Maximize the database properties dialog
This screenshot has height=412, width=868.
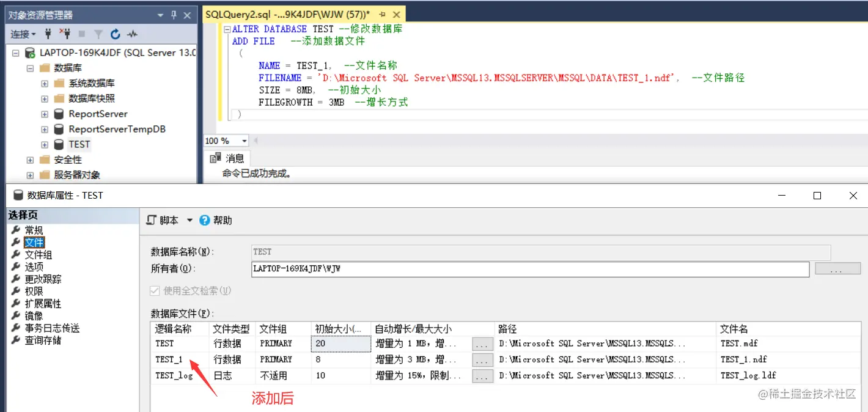tap(817, 196)
